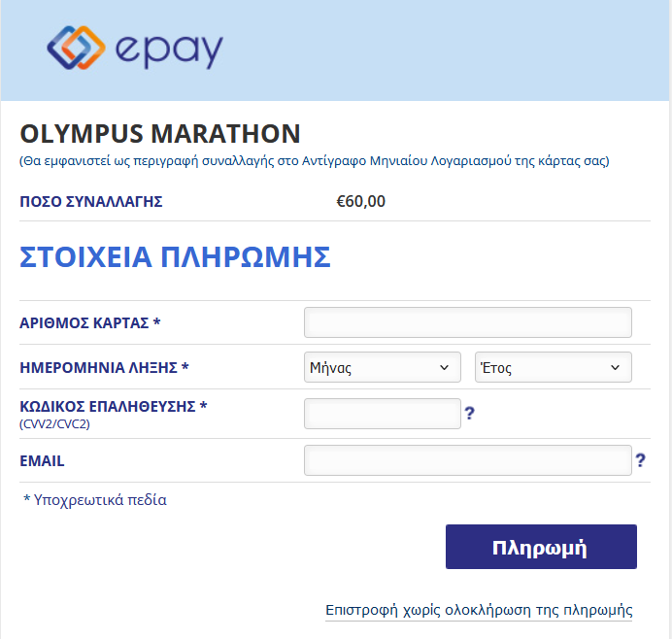Click the EMAIL label text

pyautogui.click(x=42, y=460)
